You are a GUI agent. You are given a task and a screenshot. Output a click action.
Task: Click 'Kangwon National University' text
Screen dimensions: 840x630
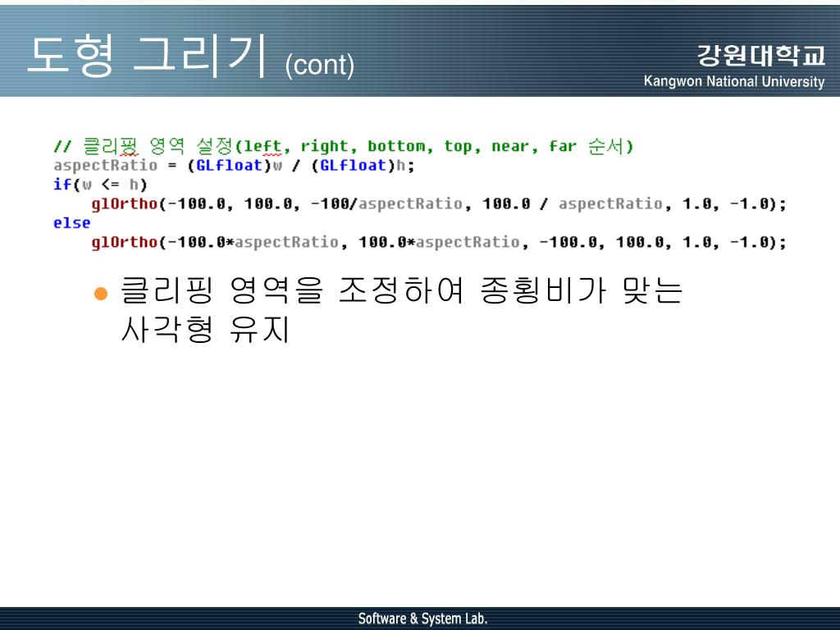coord(734,81)
